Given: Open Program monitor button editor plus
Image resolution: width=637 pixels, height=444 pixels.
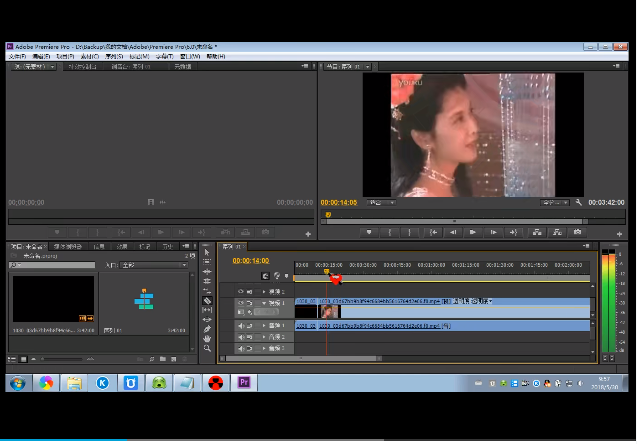Looking at the screenshot, I should [x=619, y=234].
